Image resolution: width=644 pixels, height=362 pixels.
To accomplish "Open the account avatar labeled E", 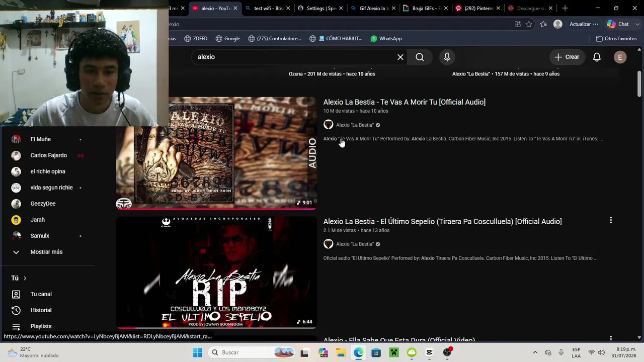I will (620, 57).
